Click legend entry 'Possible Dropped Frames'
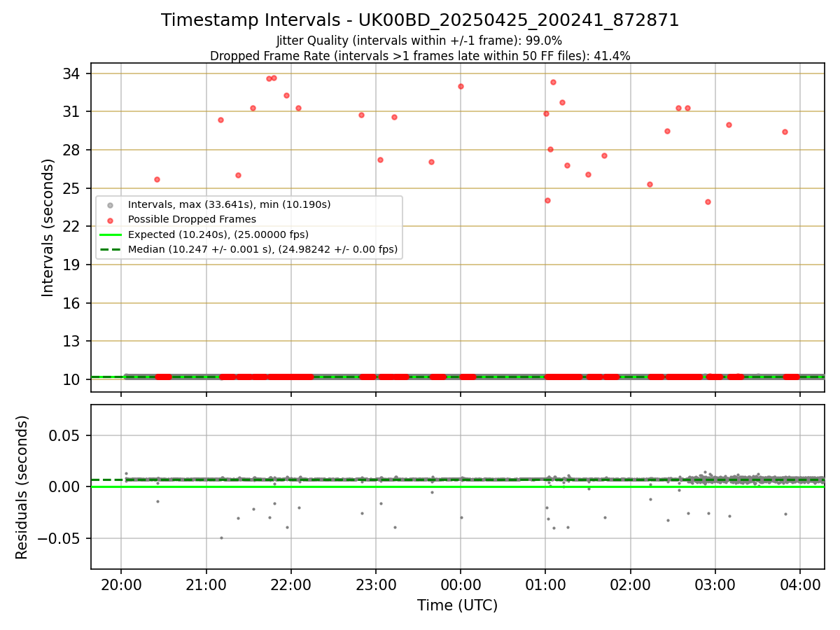Viewport: 840px width, 630px height. click(192, 220)
